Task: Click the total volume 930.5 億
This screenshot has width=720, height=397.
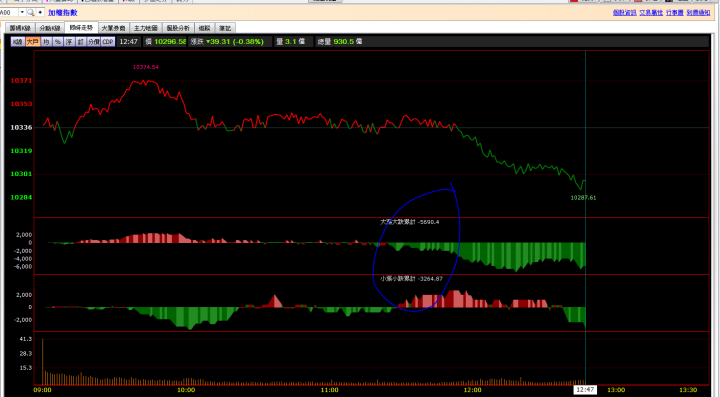Action: (x=348, y=42)
